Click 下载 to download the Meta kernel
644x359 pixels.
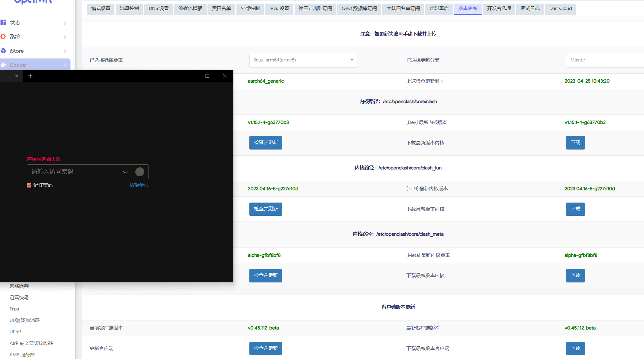tap(575, 275)
